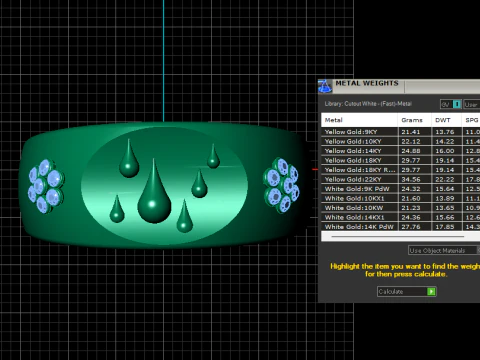Click the Metal Weights scale icon
480x360 pixels.
(x=325, y=86)
